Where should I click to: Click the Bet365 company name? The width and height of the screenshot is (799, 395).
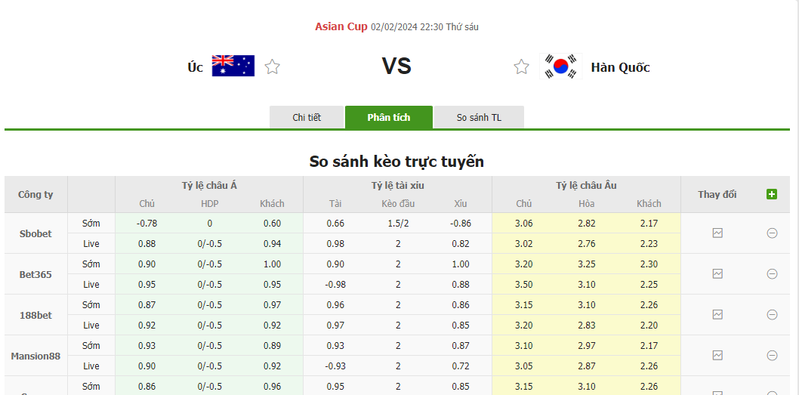tap(36, 275)
